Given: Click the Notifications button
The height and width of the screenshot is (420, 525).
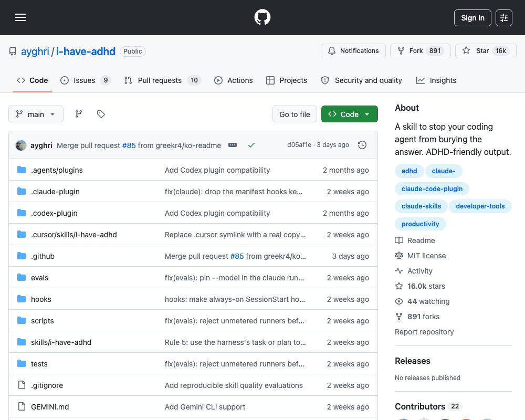Looking at the screenshot, I should pyautogui.click(x=353, y=51).
